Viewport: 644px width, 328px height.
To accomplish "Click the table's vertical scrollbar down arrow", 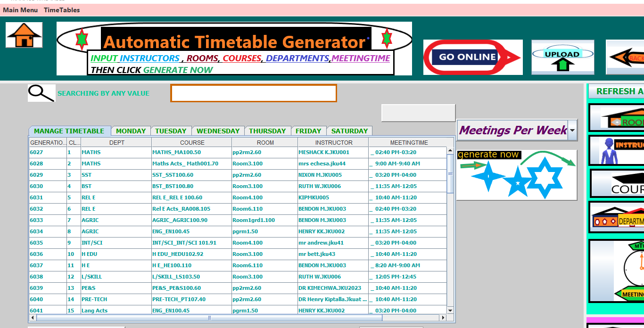I will (x=450, y=310).
